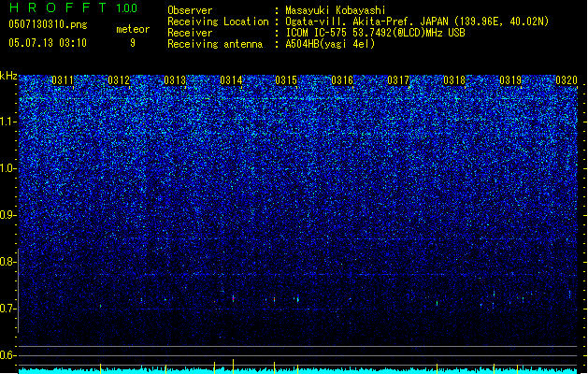Click the 0.7 kHz axis label

pos(8,309)
